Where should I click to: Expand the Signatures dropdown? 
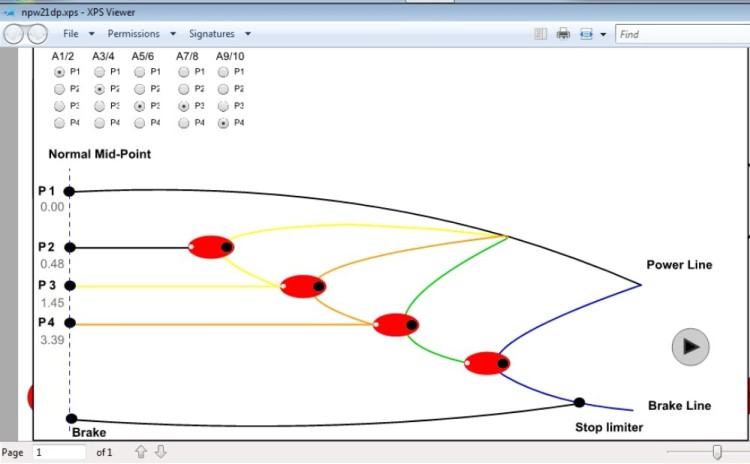pos(217,34)
